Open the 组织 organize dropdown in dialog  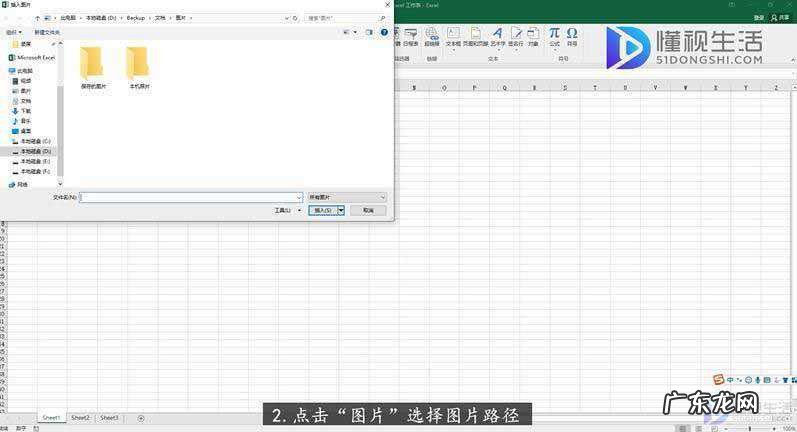pyautogui.click(x=14, y=32)
